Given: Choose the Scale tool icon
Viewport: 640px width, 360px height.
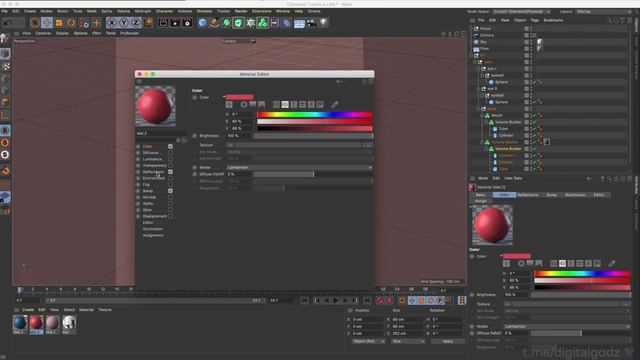Looking at the screenshot, I should pyautogui.click(x=59, y=23).
